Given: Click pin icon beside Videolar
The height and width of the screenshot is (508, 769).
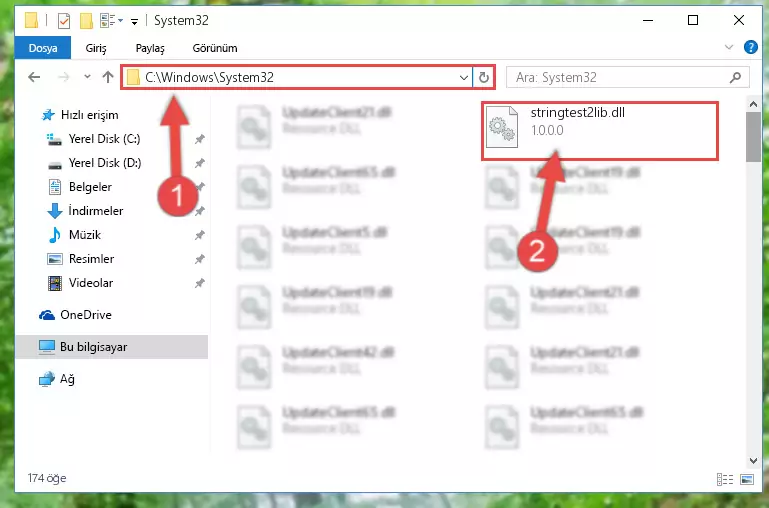Looking at the screenshot, I should [199, 283].
